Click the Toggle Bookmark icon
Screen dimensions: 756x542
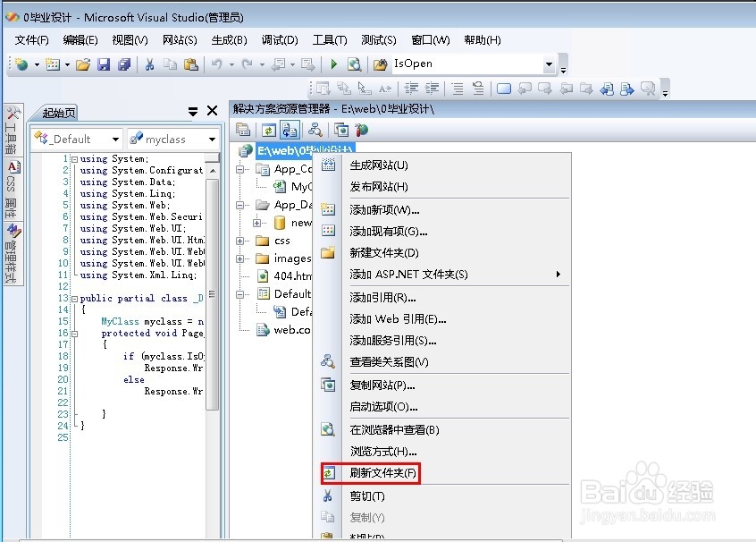[x=504, y=89]
